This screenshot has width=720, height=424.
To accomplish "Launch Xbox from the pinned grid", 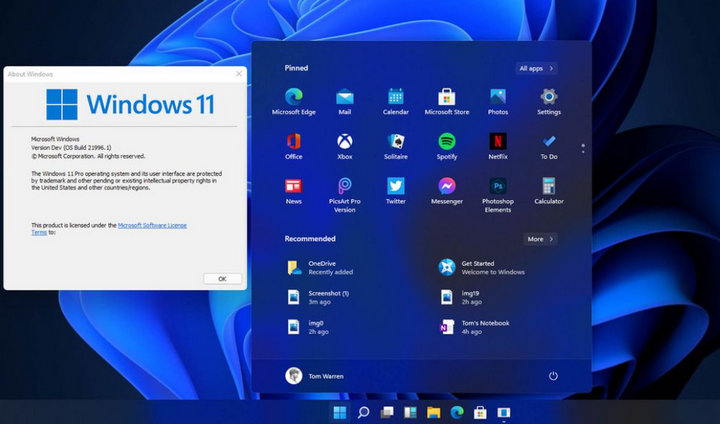I will 344,146.
